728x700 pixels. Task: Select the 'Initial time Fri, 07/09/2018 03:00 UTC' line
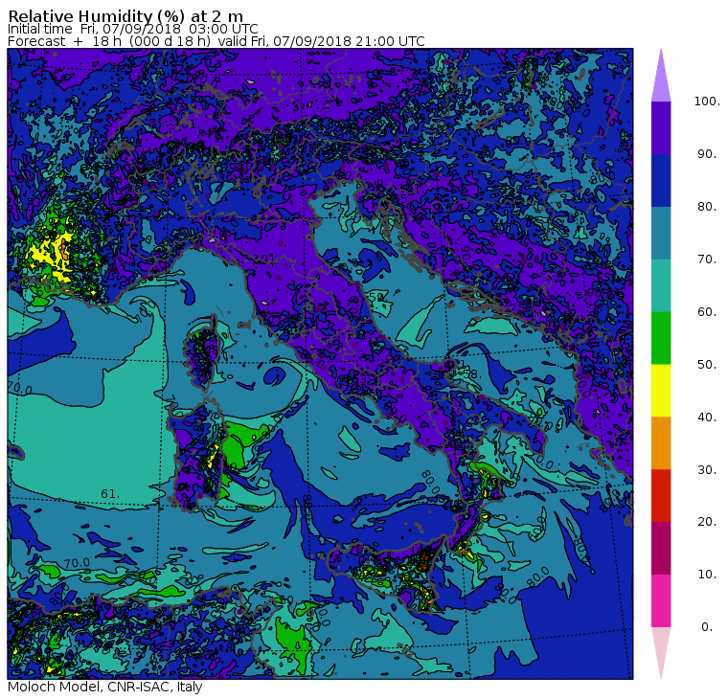133,29
